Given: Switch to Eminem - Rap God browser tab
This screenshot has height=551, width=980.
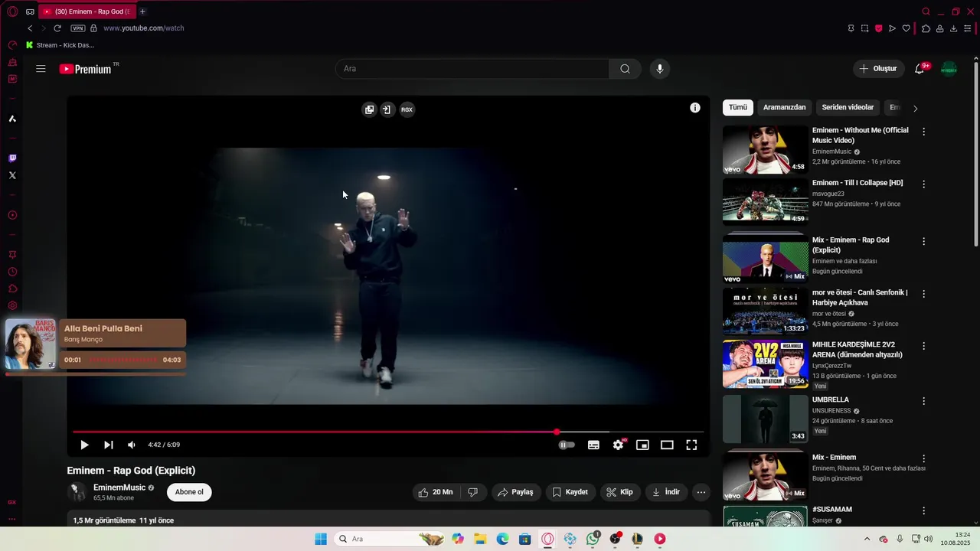Looking at the screenshot, I should [x=87, y=11].
